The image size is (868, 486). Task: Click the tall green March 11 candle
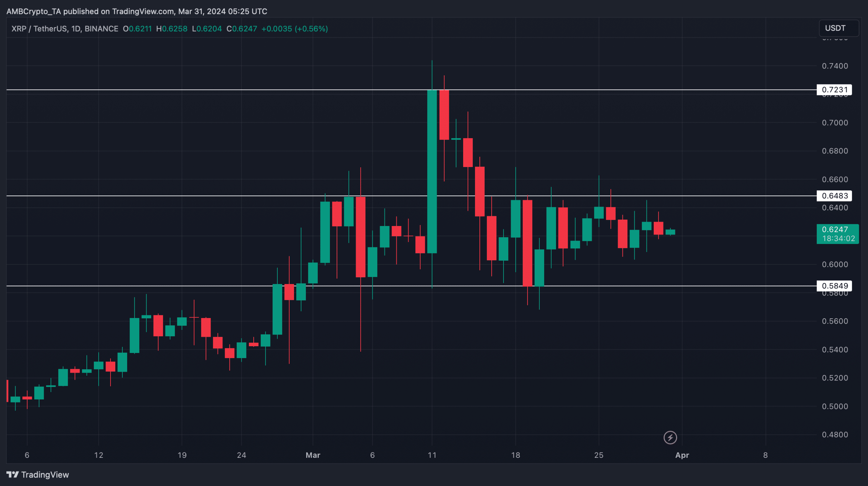click(x=432, y=171)
